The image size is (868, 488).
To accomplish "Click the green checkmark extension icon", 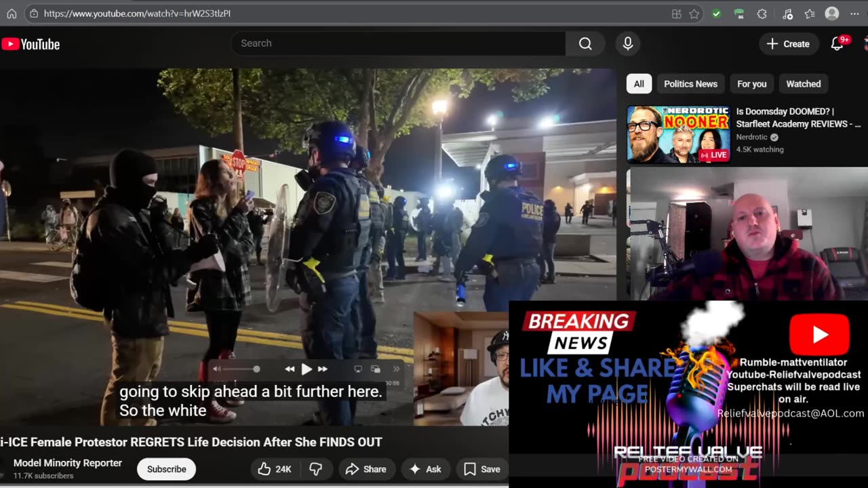I will pyautogui.click(x=716, y=14).
